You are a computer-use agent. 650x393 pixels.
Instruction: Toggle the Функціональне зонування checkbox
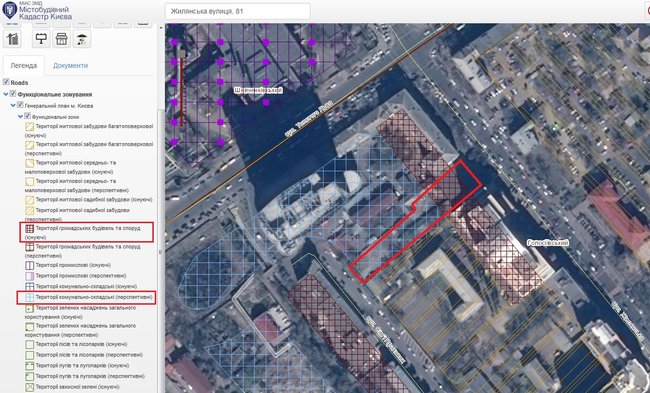[x=13, y=94]
